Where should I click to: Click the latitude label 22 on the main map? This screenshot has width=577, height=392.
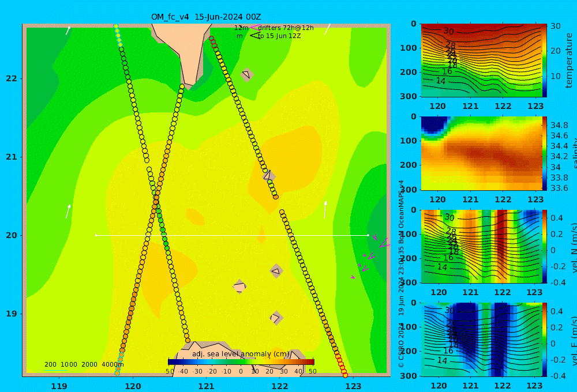coord(12,78)
